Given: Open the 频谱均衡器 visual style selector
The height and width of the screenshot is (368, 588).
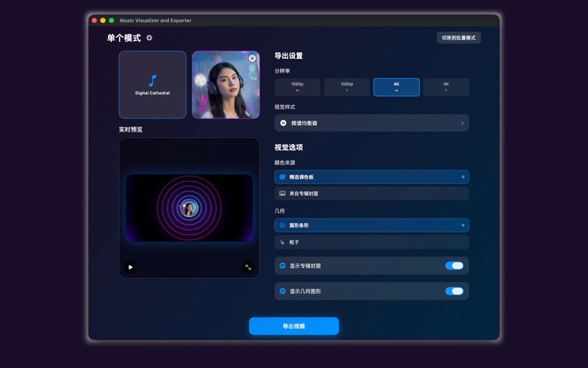Looking at the screenshot, I should click(x=372, y=123).
